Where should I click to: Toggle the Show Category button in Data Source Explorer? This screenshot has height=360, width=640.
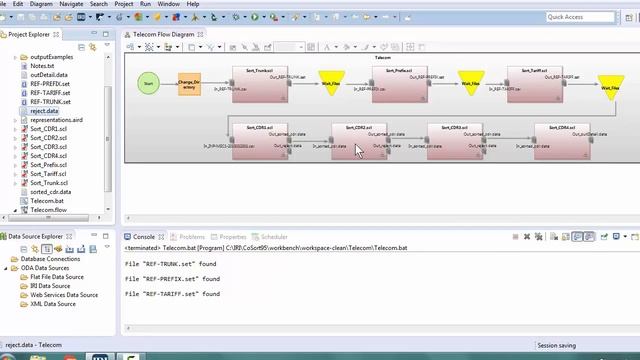tap(47, 249)
